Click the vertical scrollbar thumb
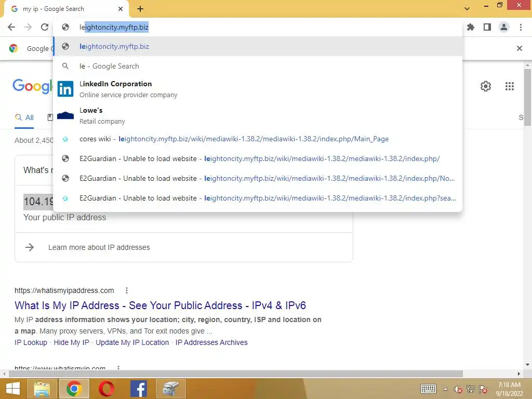Screen dimensions: 532x399 (x=527, y=97)
